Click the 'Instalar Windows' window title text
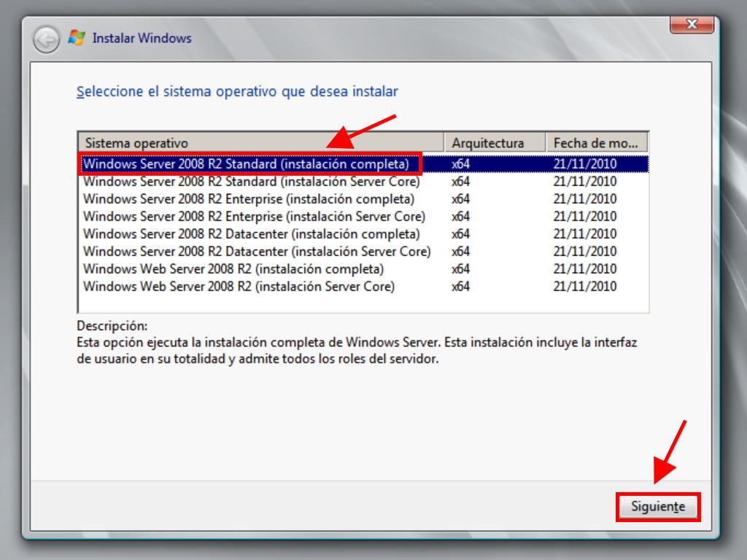Viewport: 747px width, 560px height. click(x=142, y=38)
